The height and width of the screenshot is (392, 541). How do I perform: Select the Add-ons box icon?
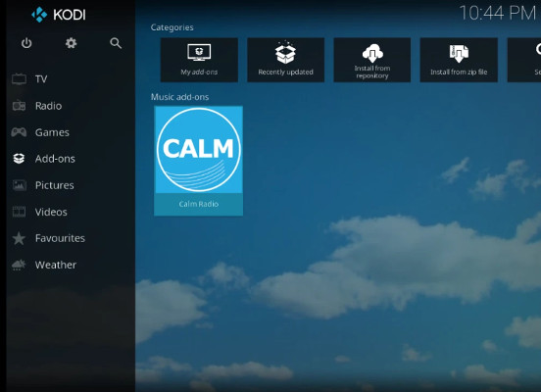point(19,159)
